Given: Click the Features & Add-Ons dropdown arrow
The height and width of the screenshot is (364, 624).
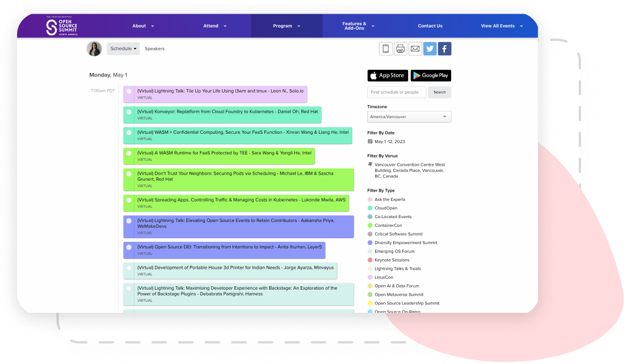Looking at the screenshot, I should tap(373, 26).
